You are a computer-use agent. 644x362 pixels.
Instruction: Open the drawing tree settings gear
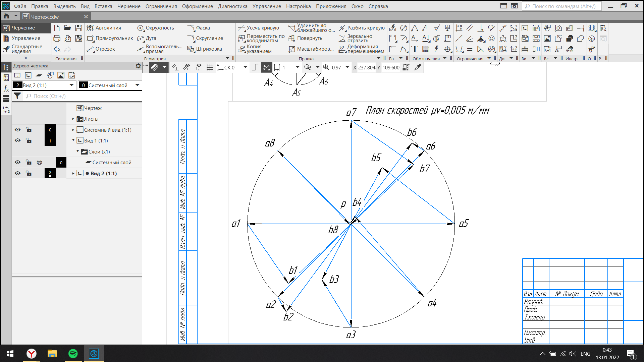138,66
